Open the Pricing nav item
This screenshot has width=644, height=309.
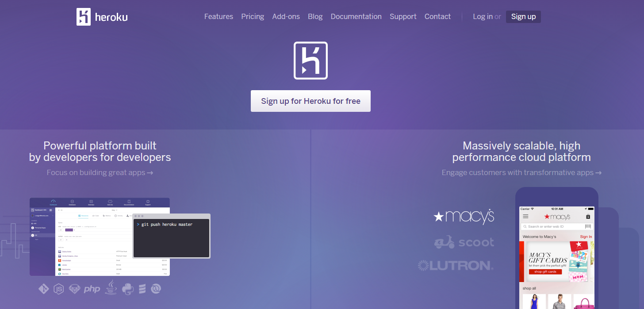click(253, 16)
